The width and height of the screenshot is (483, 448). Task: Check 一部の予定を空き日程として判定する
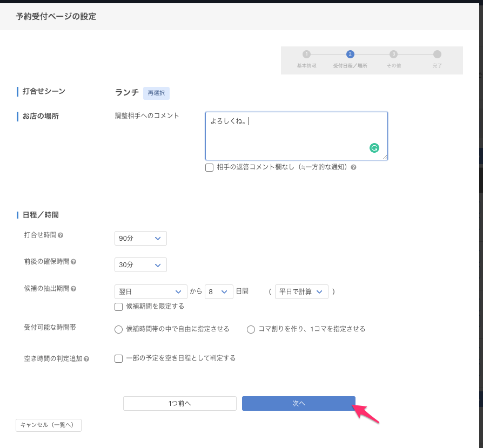119,358
